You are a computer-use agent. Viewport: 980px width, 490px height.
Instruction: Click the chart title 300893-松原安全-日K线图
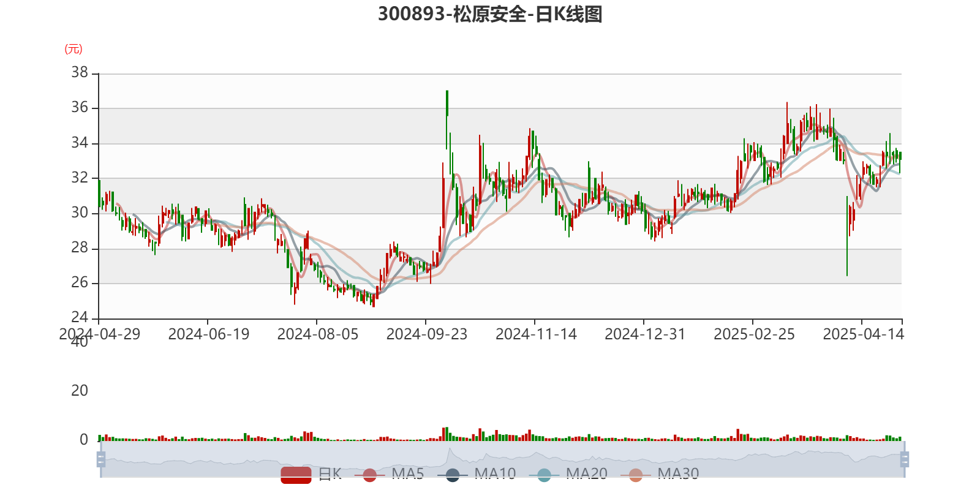490,13
